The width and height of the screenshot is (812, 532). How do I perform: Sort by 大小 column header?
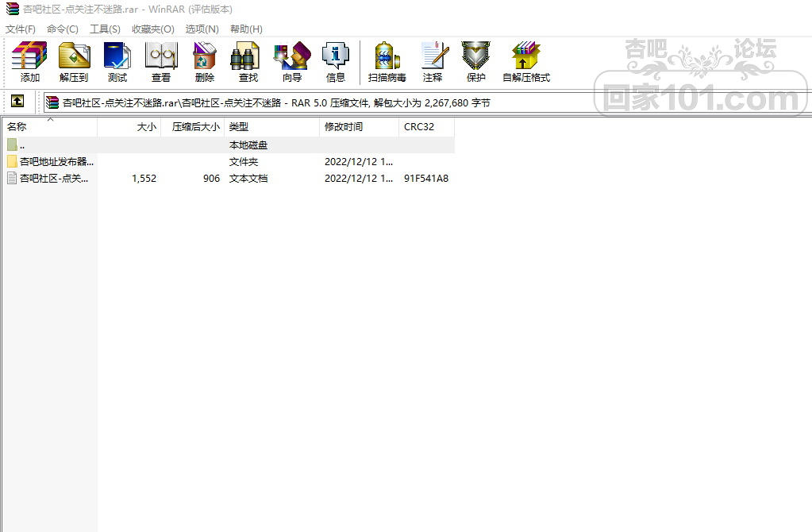129,127
